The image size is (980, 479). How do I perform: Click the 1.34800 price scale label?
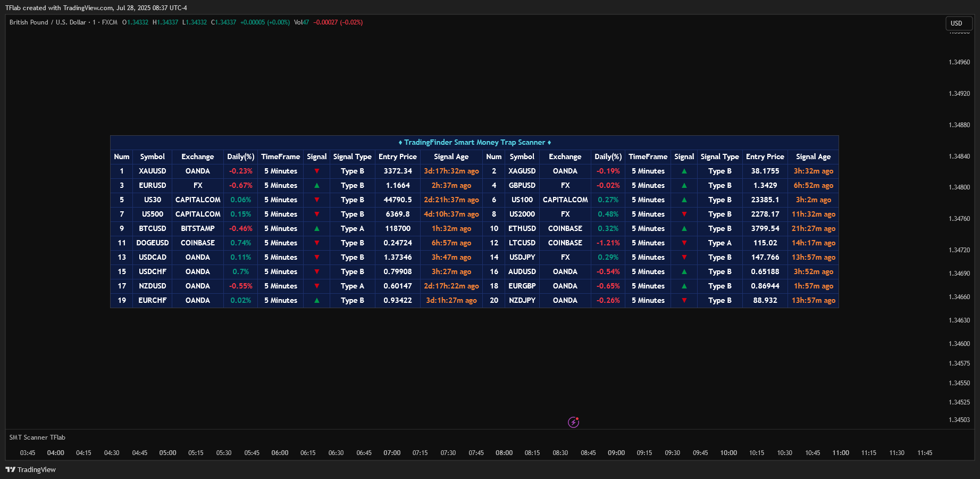pyautogui.click(x=959, y=187)
